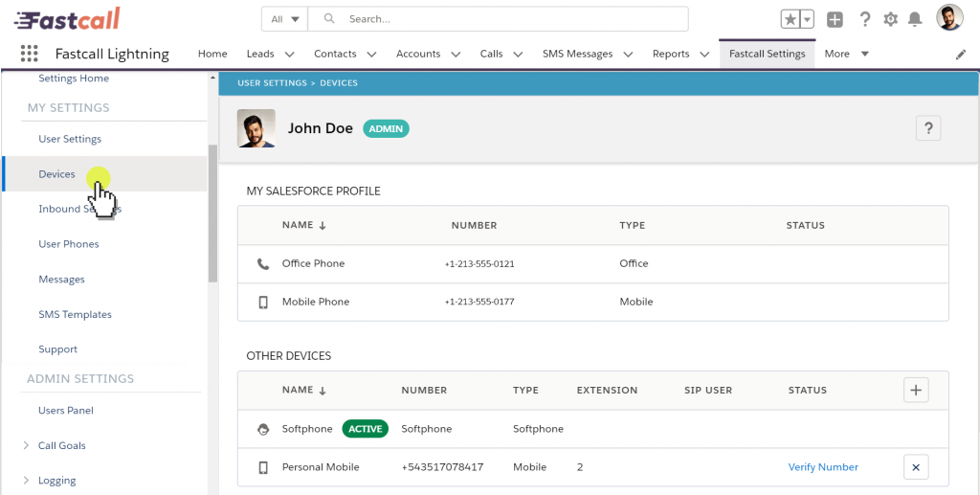This screenshot has height=495, width=980.
Task: Click the global actions plus icon
Action: tap(835, 19)
